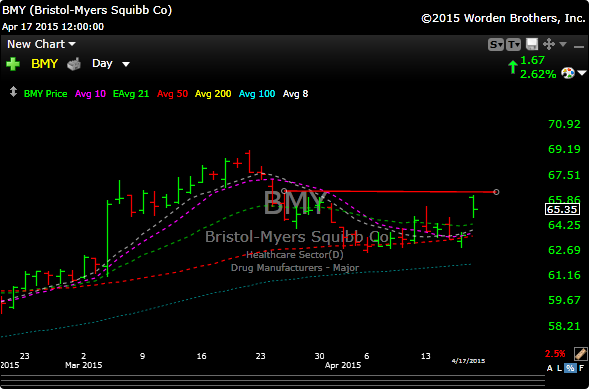Open the gray triangle chart options menu
Screen dimensions: 589x389
(x=563, y=45)
